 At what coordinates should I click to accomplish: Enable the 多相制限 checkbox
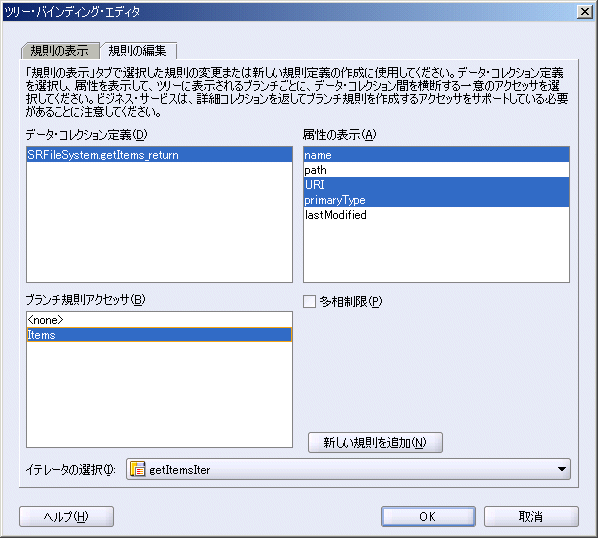pyautogui.click(x=309, y=302)
